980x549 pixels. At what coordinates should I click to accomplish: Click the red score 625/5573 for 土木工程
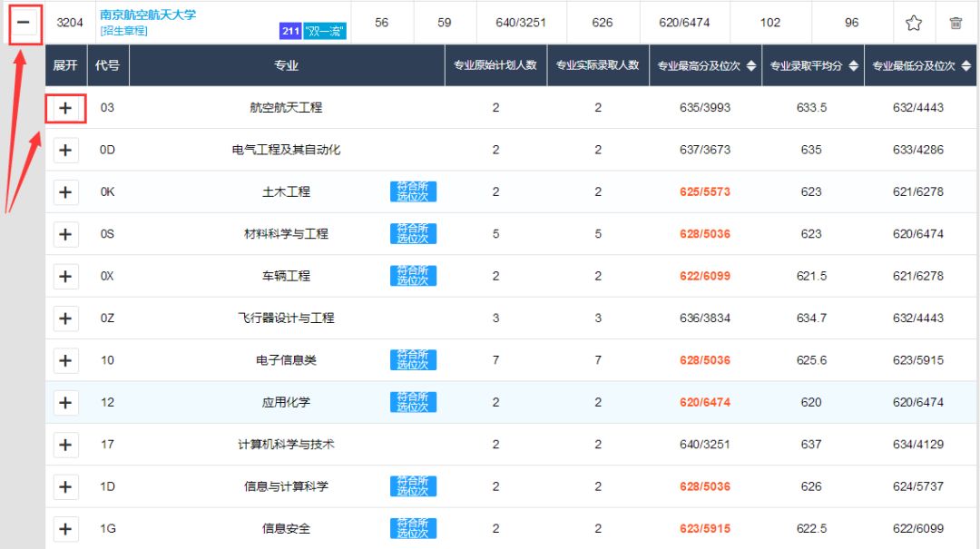click(707, 191)
